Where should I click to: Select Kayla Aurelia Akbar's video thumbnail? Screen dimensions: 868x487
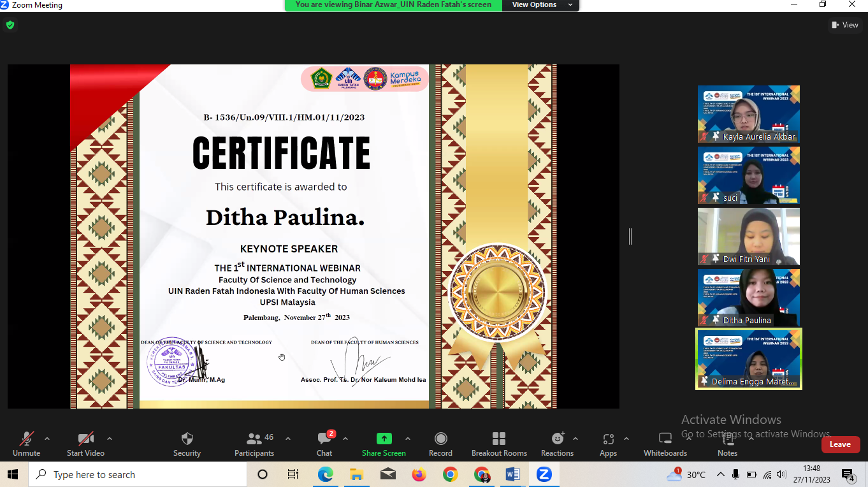[748, 114]
